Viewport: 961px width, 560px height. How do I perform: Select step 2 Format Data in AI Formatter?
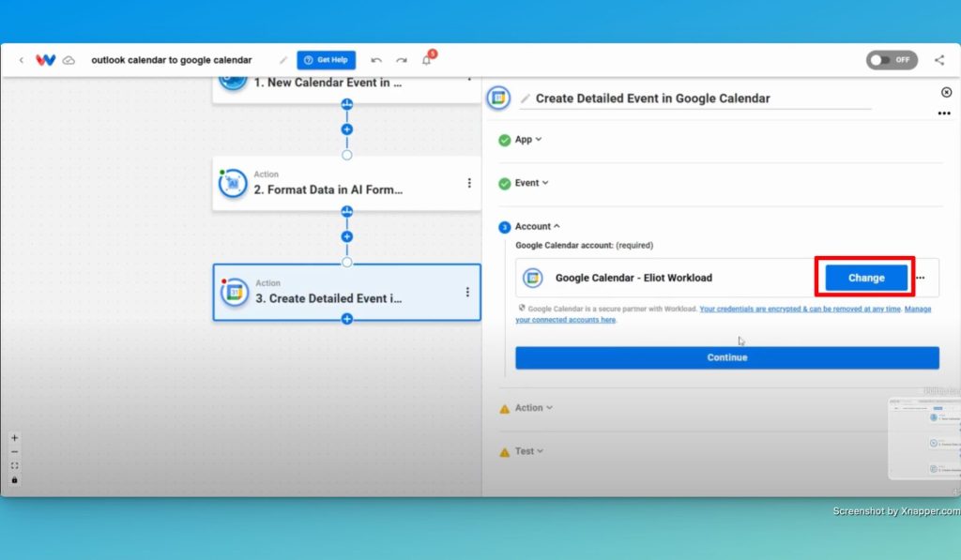[347, 184]
